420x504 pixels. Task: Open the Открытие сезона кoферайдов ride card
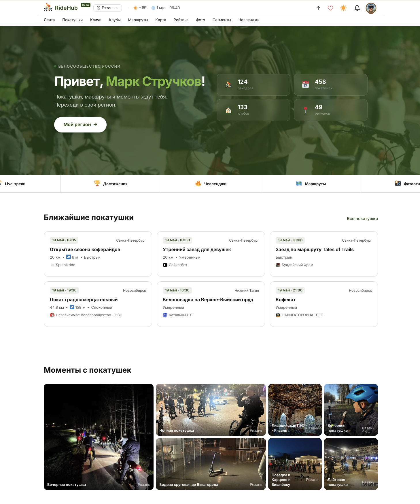click(98, 254)
